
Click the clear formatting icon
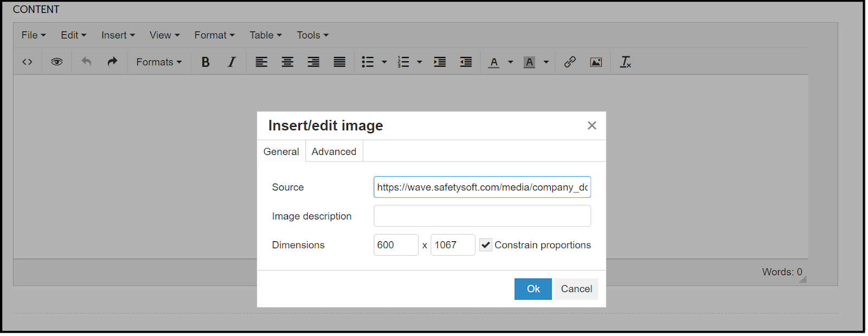click(626, 62)
